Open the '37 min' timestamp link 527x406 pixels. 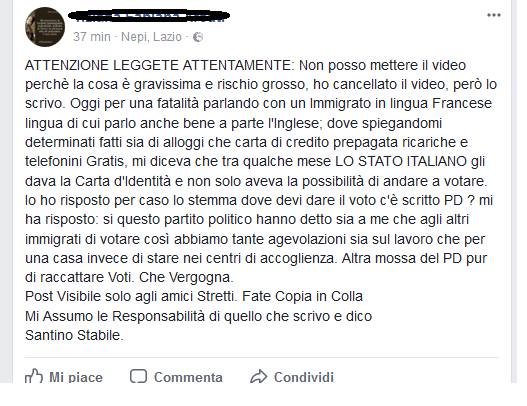pos(92,37)
